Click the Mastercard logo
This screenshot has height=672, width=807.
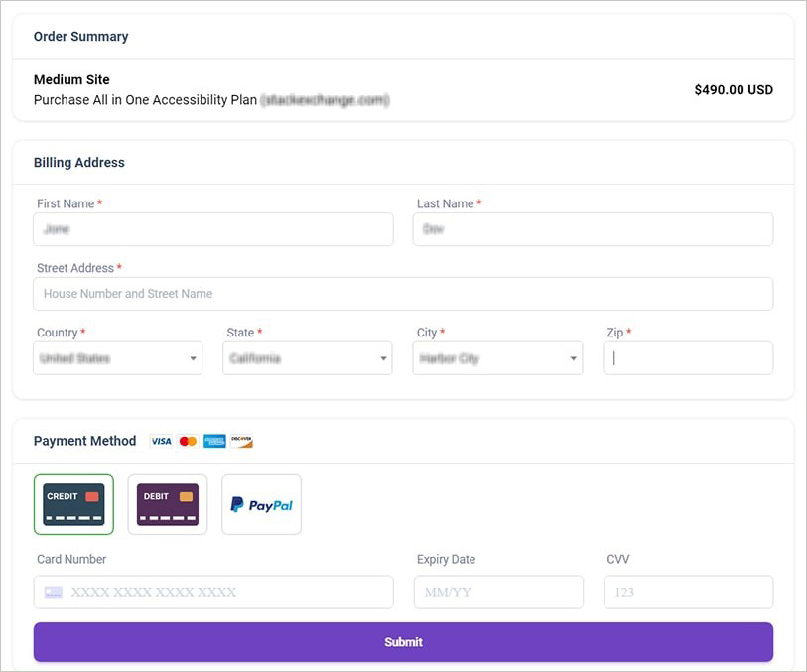(x=188, y=441)
